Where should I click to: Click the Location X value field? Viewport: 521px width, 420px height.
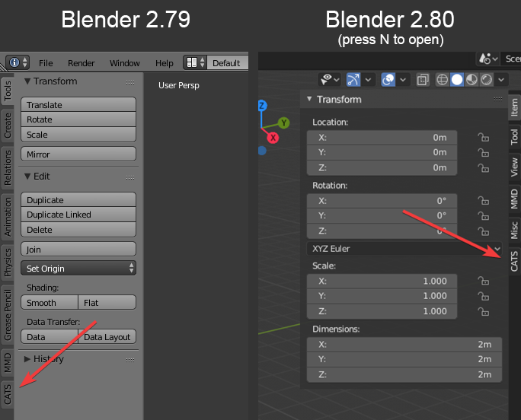[x=382, y=137]
